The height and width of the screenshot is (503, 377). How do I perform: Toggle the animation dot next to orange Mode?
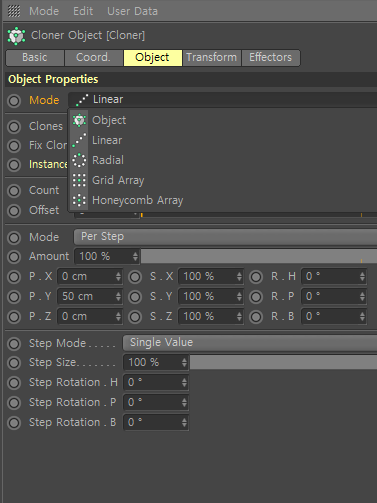click(14, 100)
